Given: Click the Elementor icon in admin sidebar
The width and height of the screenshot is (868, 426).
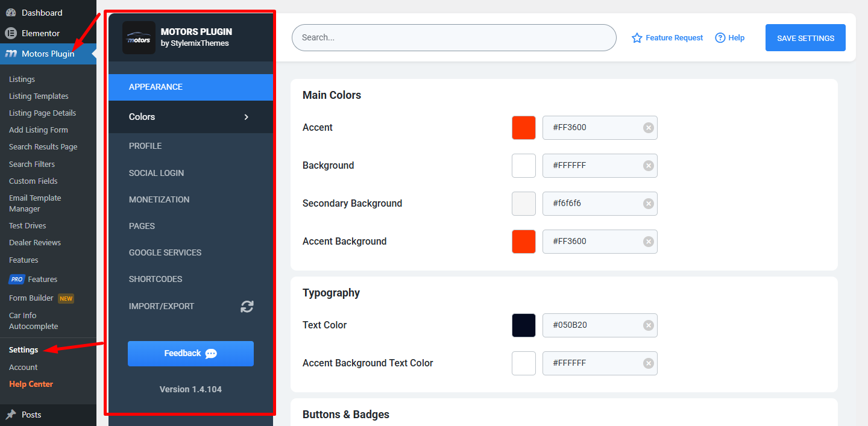Looking at the screenshot, I should pos(11,33).
